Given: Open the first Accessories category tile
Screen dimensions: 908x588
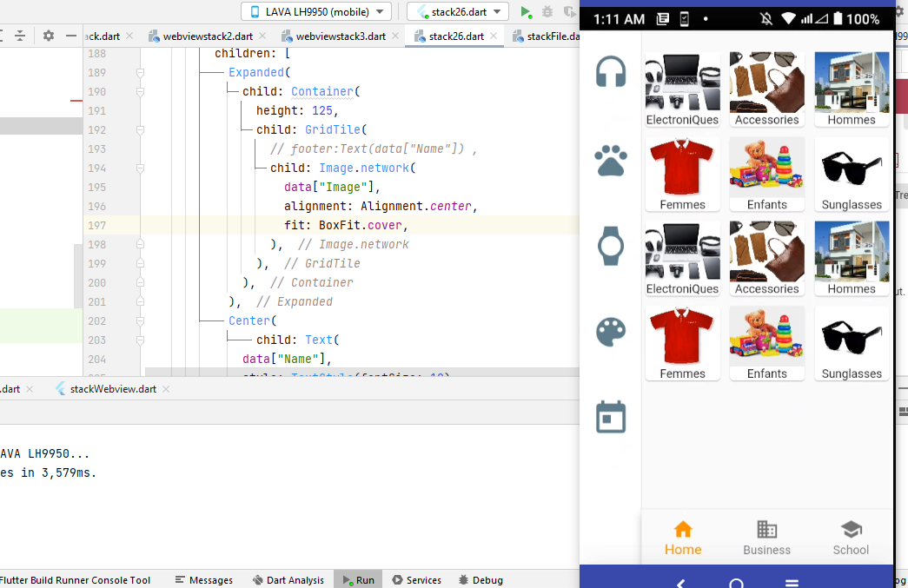Looking at the screenshot, I should 766,89.
